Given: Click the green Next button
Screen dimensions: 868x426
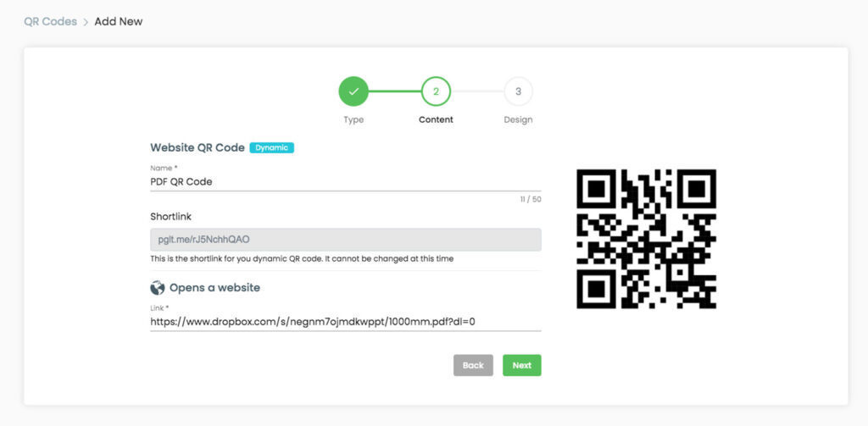Looking at the screenshot, I should [x=522, y=365].
